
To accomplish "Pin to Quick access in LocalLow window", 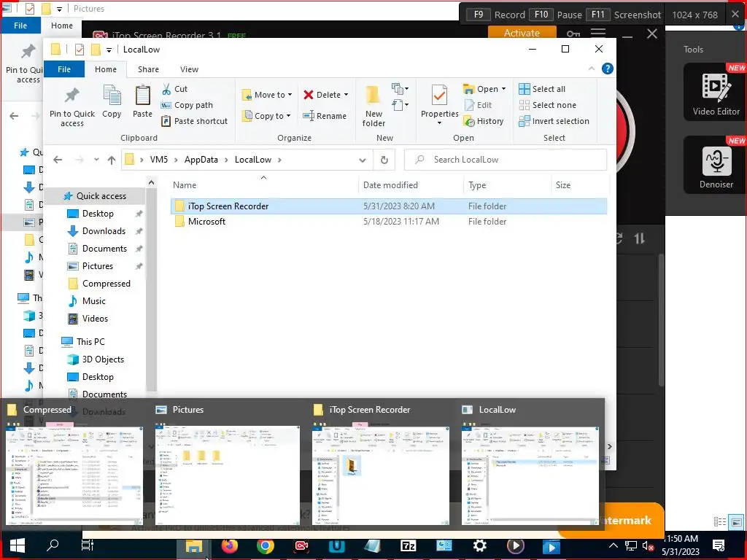I will pyautogui.click(x=72, y=107).
